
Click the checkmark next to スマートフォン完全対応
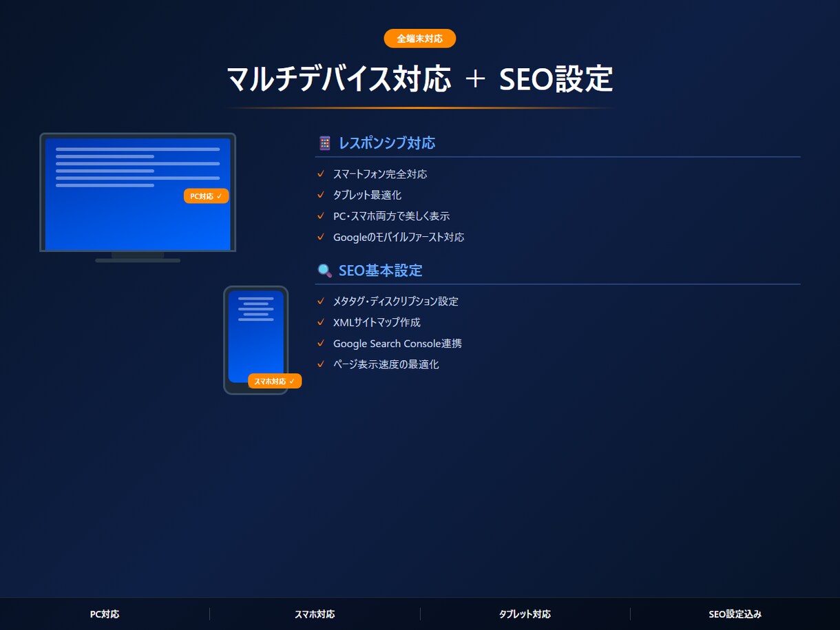(320, 174)
